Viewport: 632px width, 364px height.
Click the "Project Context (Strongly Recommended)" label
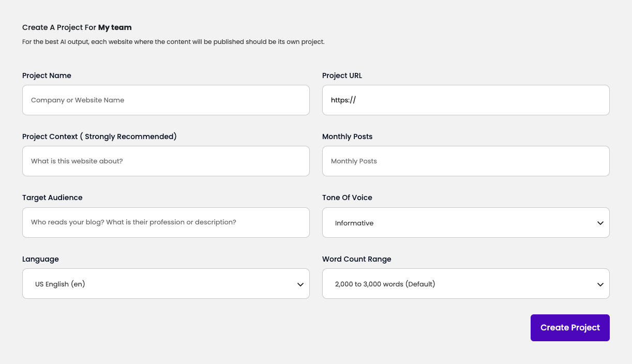tap(99, 136)
